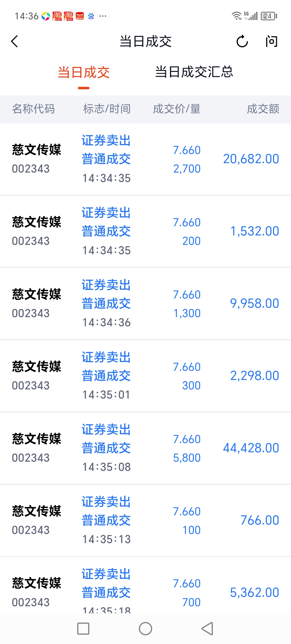
Task: Tap the 标志/时间 column header
Action: pos(107,109)
